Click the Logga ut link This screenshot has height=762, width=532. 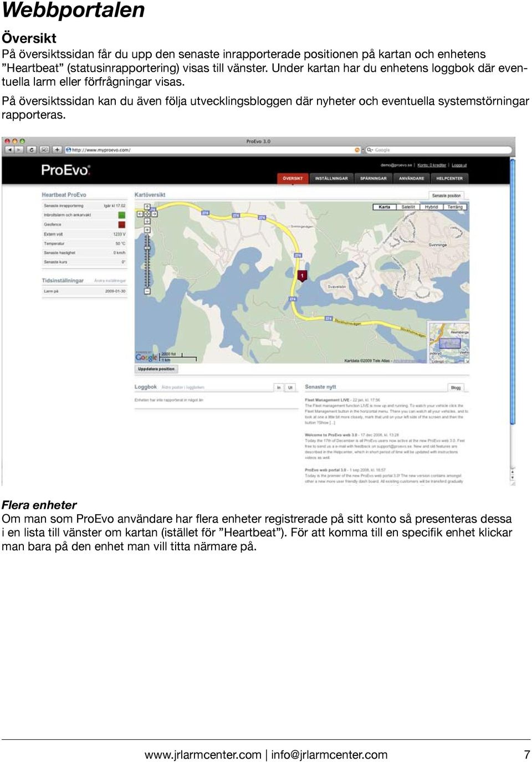[x=459, y=165]
